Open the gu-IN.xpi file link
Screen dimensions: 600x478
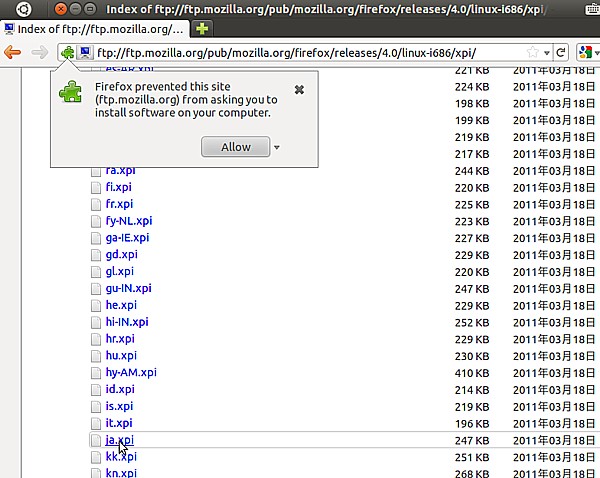[129, 288]
